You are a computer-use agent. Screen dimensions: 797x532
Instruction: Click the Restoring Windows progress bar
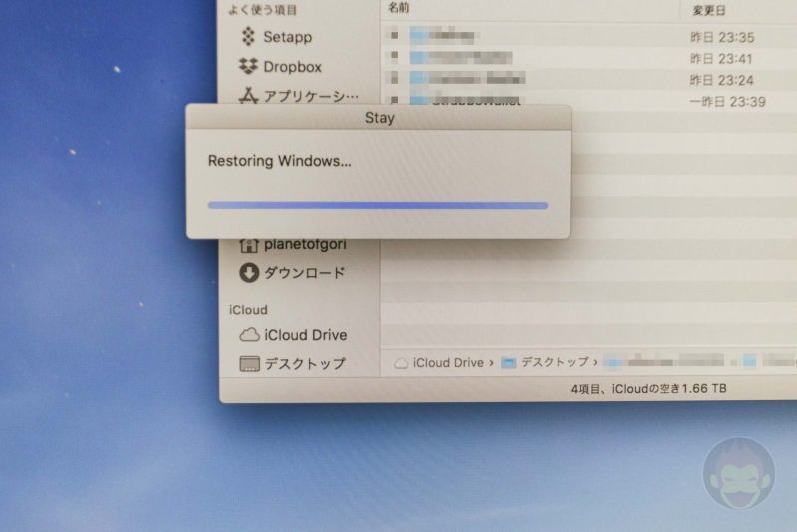click(378, 206)
